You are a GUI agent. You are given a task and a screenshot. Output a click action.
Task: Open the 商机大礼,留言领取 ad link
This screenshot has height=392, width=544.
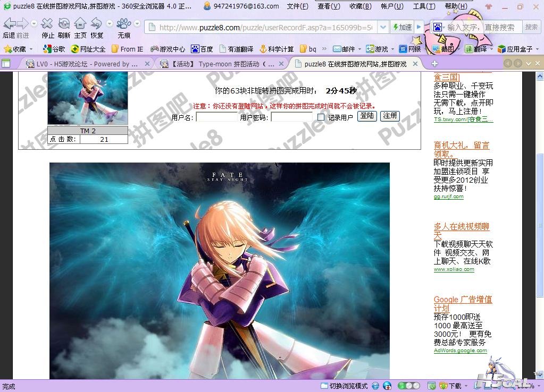[x=462, y=149]
